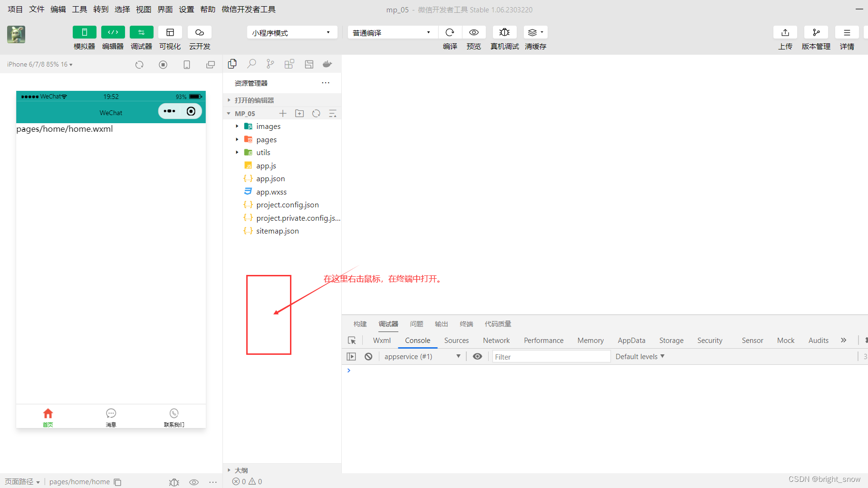Image resolution: width=868 pixels, height=488 pixels.
Task: Click the 编译 compile button
Action: pyautogui.click(x=450, y=32)
